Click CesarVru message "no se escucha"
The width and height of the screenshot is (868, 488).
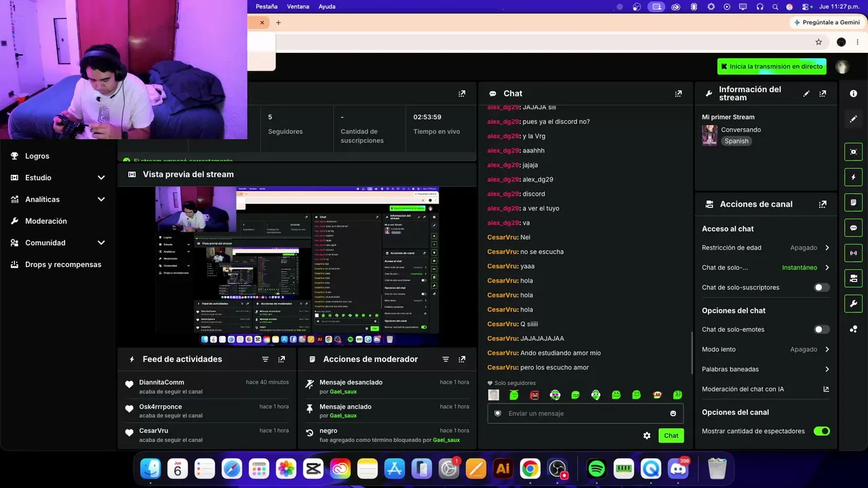tap(542, 252)
